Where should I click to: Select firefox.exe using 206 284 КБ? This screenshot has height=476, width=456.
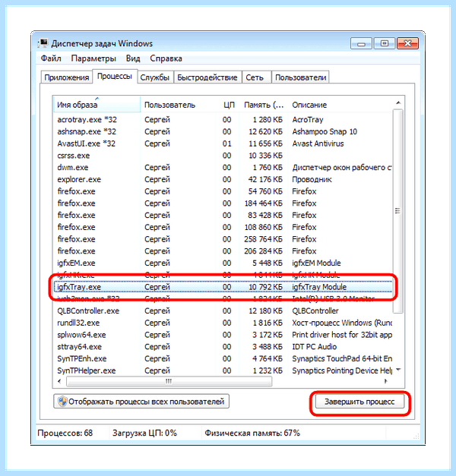223,251
